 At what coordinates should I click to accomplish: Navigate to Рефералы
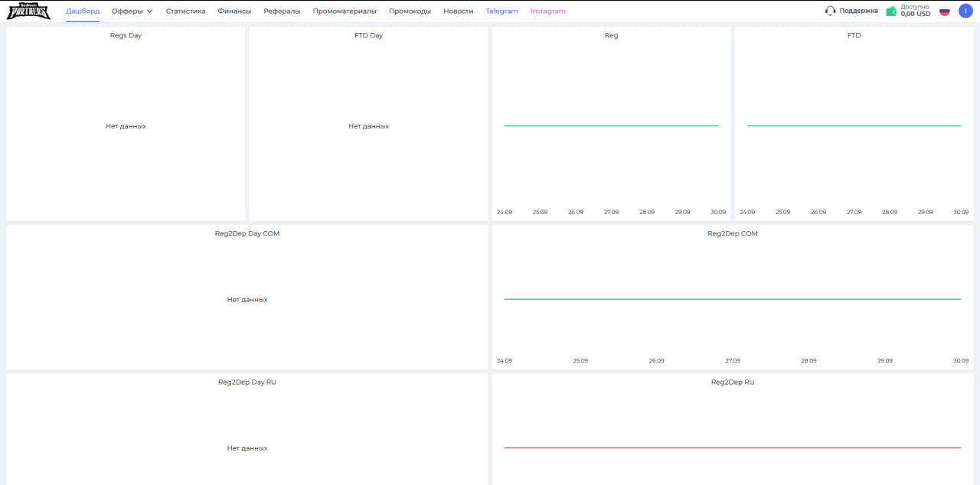click(282, 11)
